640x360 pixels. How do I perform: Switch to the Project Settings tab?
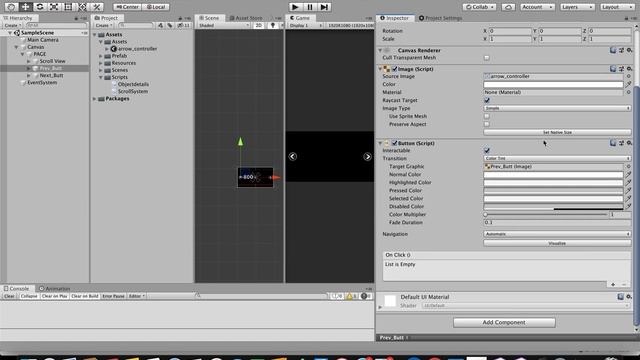[x=440, y=18]
